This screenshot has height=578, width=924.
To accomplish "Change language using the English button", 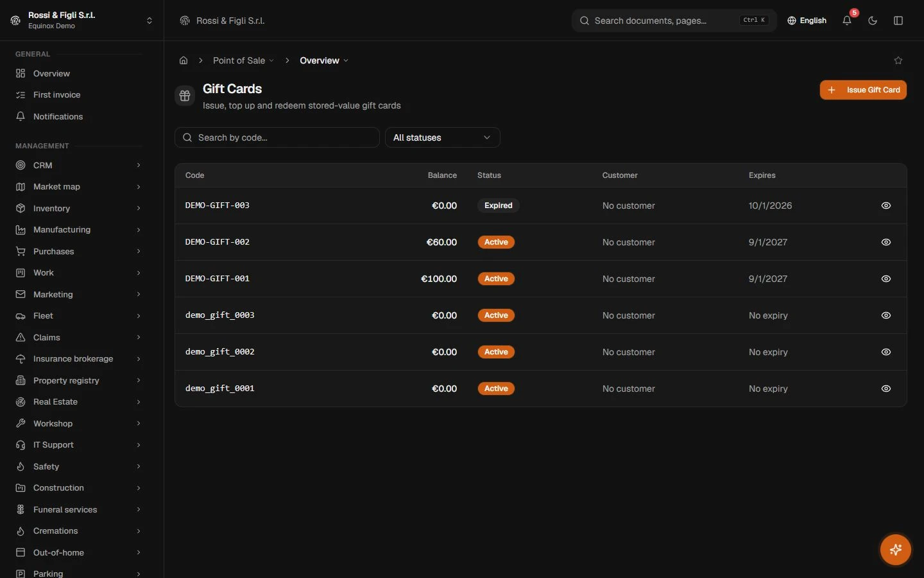I will 807,21.
